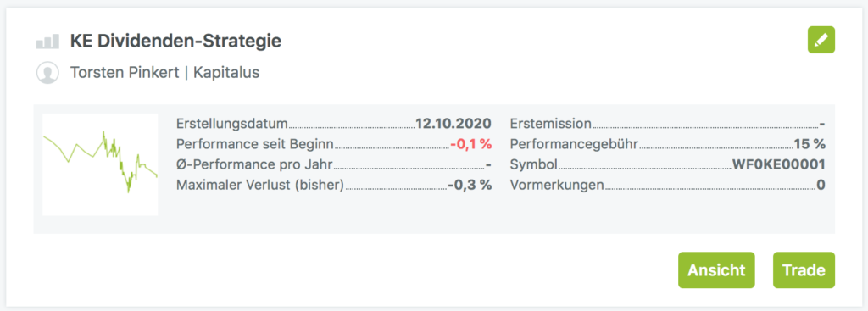Click the Erstemission label
The image size is (868, 311).
551,124
